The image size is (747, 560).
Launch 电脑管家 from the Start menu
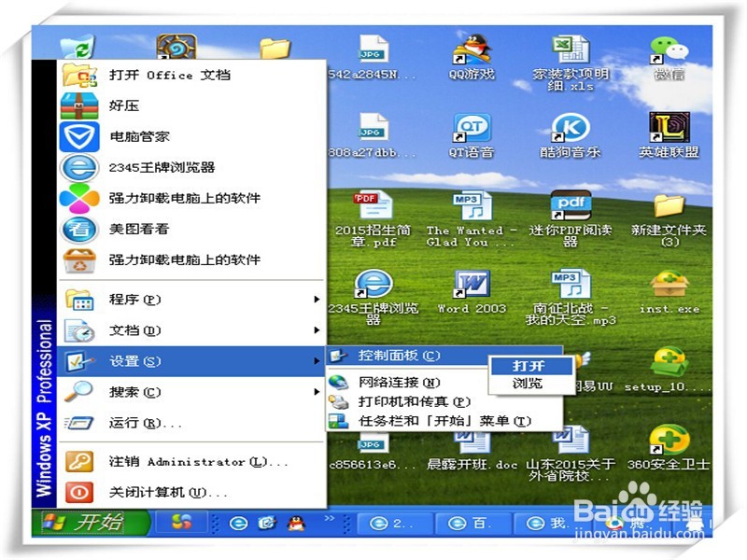[191, 136]
